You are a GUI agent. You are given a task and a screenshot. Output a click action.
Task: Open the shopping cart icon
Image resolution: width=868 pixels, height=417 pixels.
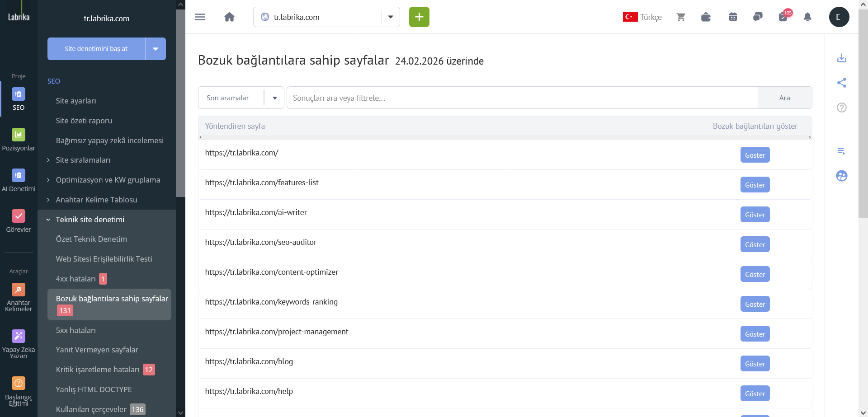[x=681, y=17]
